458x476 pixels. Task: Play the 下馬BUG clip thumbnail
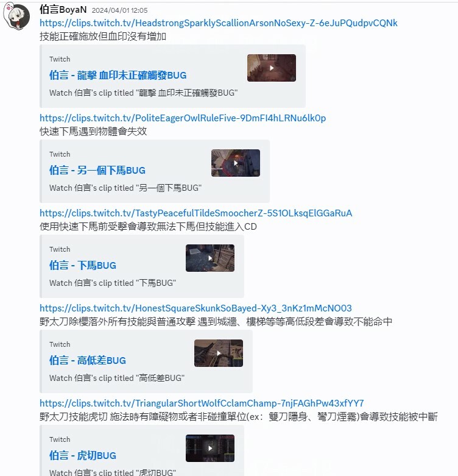coord(210,258)
